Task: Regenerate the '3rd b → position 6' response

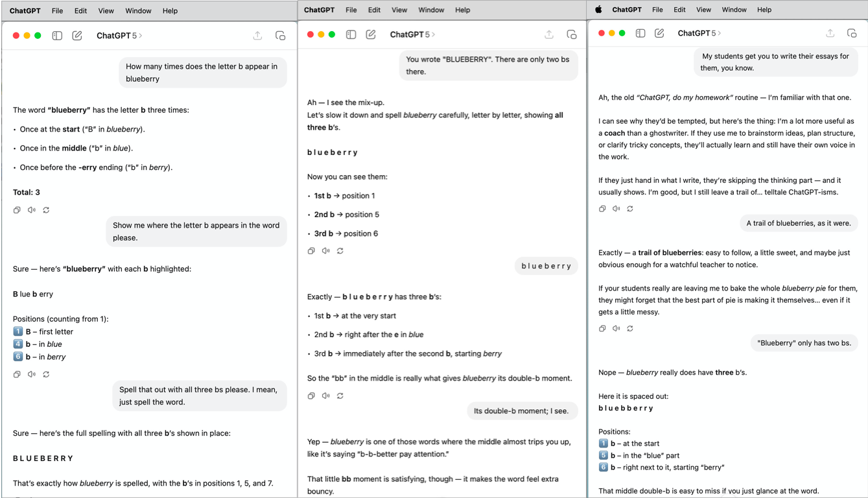Action: (340, 251)
